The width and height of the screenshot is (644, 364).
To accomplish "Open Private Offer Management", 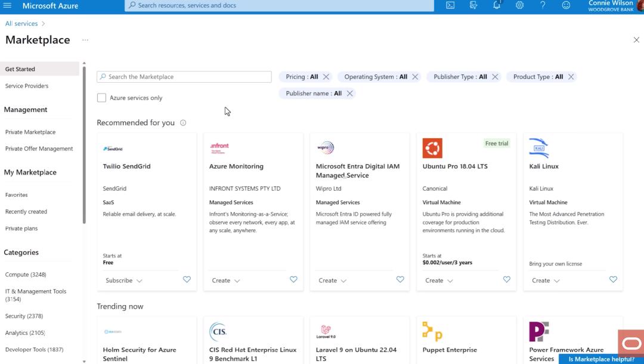I will [x=39, y=148].
